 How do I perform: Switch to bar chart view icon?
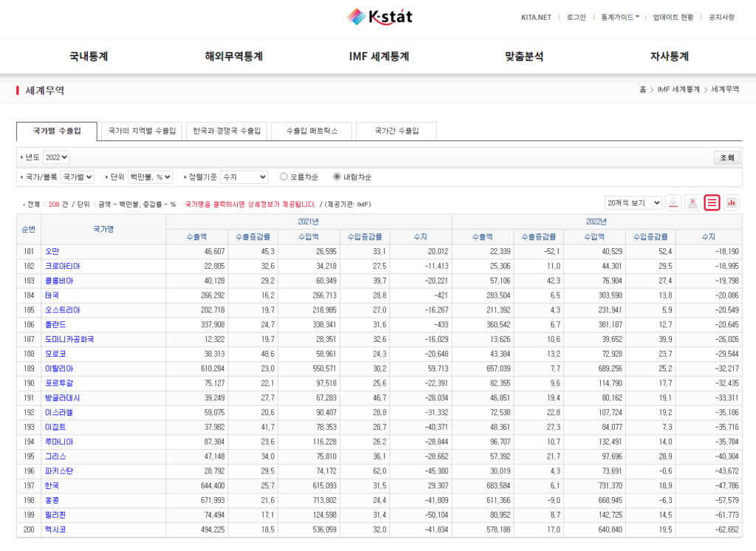[x=732, y=203]
